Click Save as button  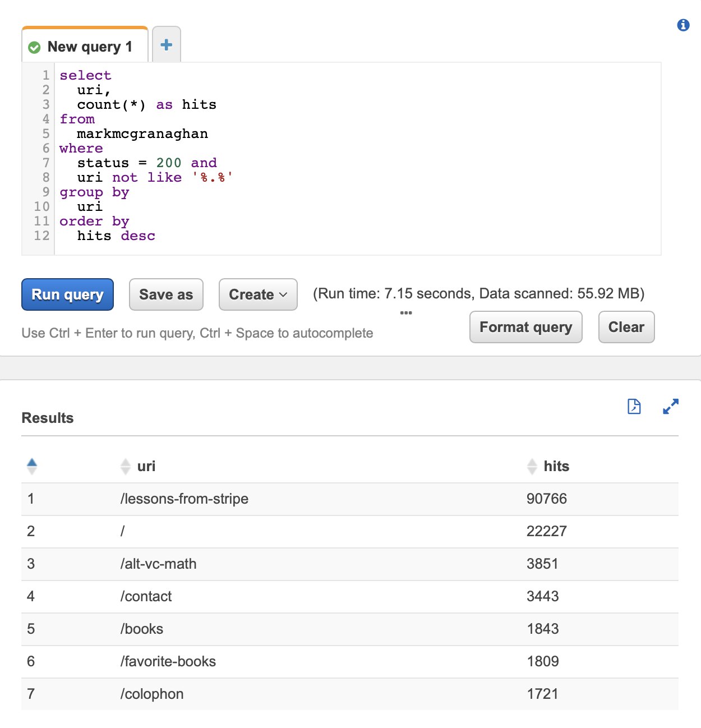166,294
